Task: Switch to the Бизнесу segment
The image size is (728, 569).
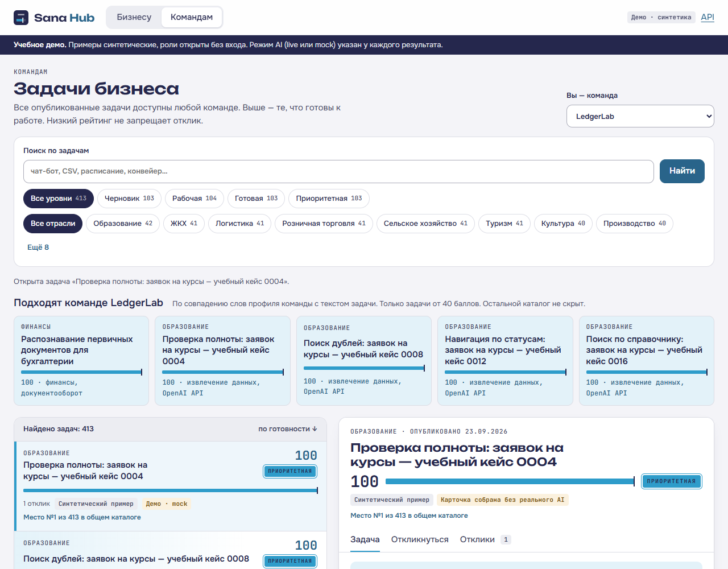Action: point(134,17)
